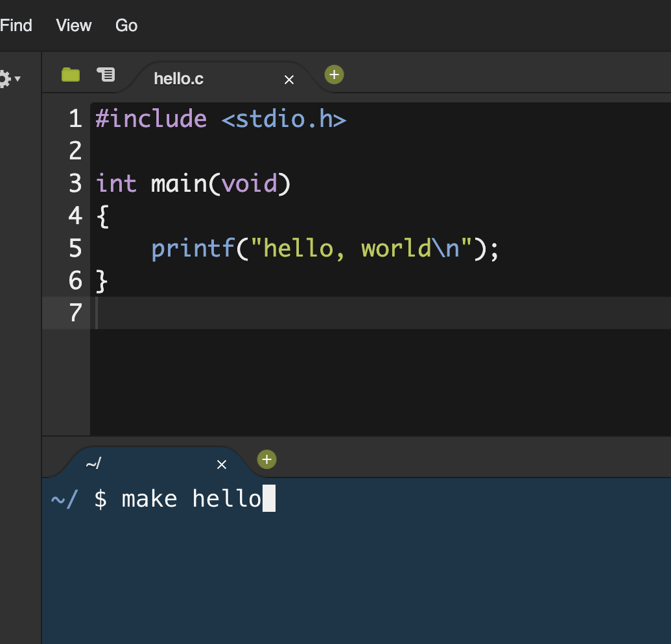Open the Find menu

(16, 25)
